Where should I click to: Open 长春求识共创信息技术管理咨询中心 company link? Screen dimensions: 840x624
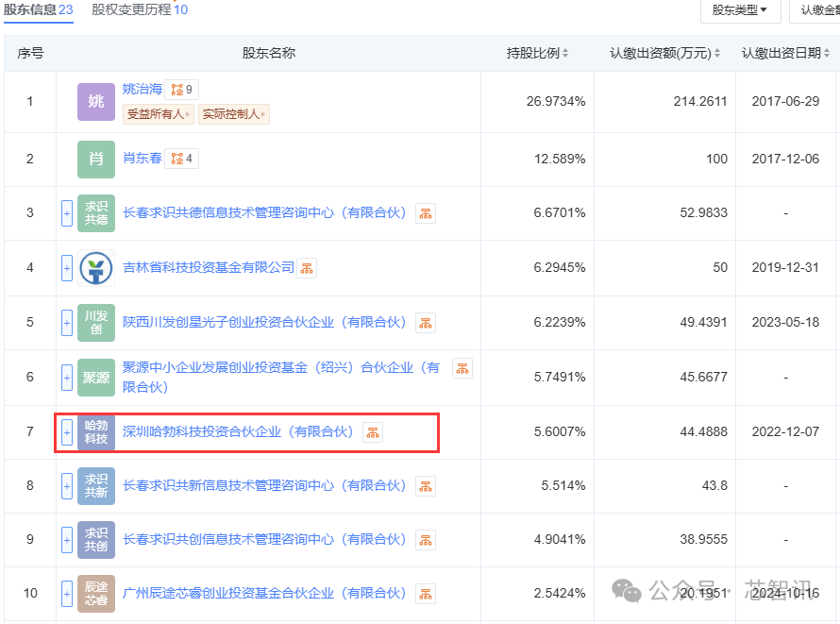(x=264, y=539)
